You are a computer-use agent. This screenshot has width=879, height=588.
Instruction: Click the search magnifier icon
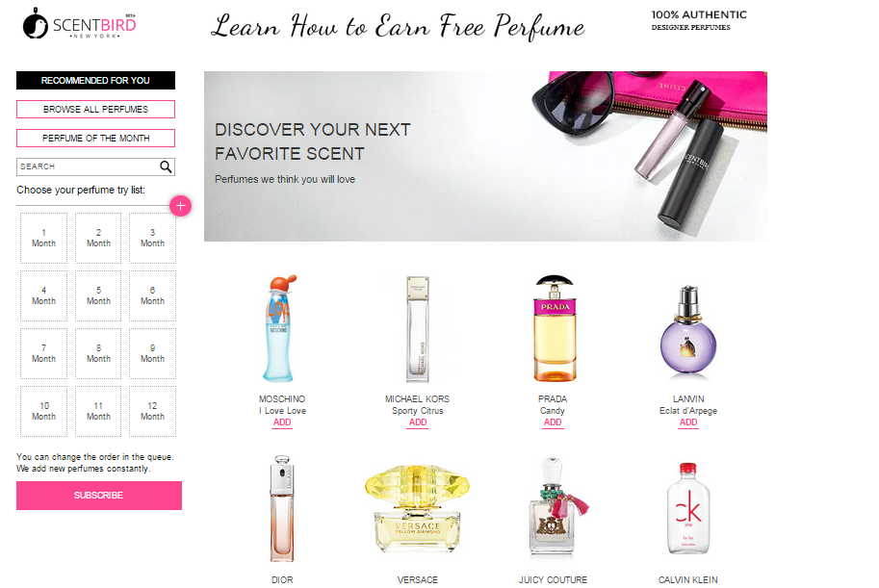click(166, 166)
